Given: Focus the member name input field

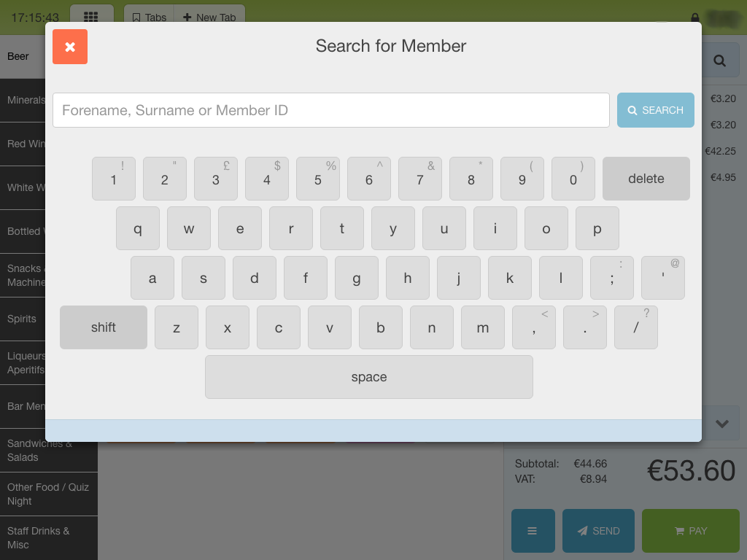Looking at the screenshot, I should [x=330, y=110].
